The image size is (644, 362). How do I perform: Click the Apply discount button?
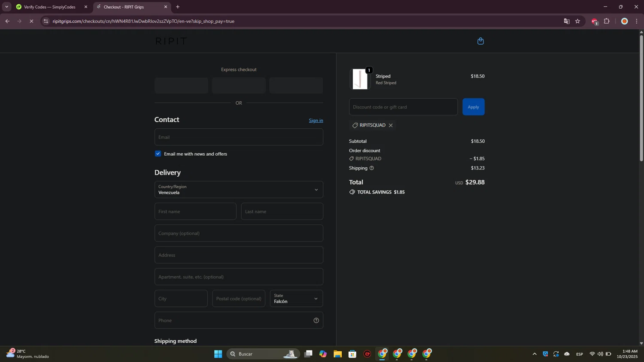tap(474, 107)
